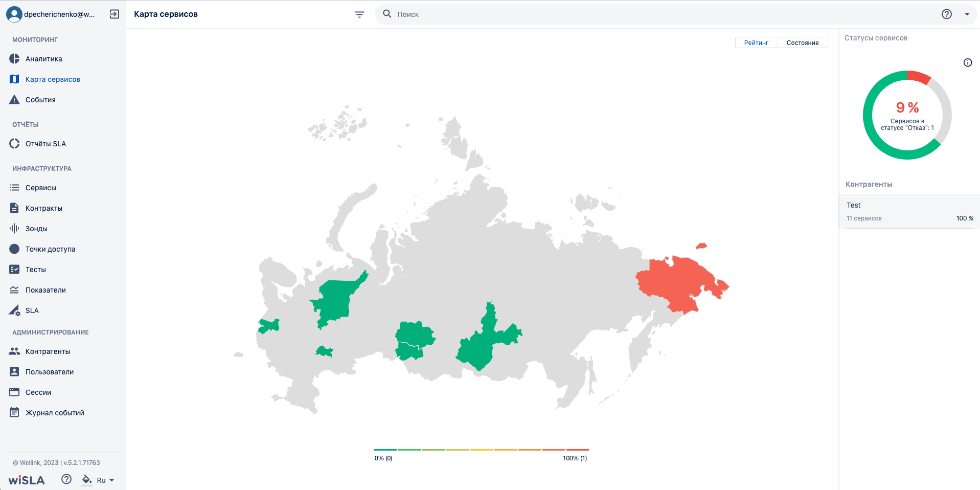Open the dropdown arrow beside the help icon
This screenshot has height=490, width=980.
point(967,14)
